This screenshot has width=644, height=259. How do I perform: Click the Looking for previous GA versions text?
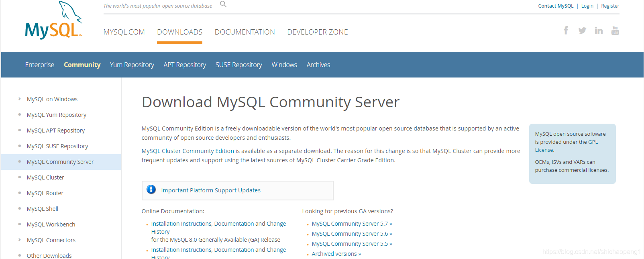click(348, 211)
